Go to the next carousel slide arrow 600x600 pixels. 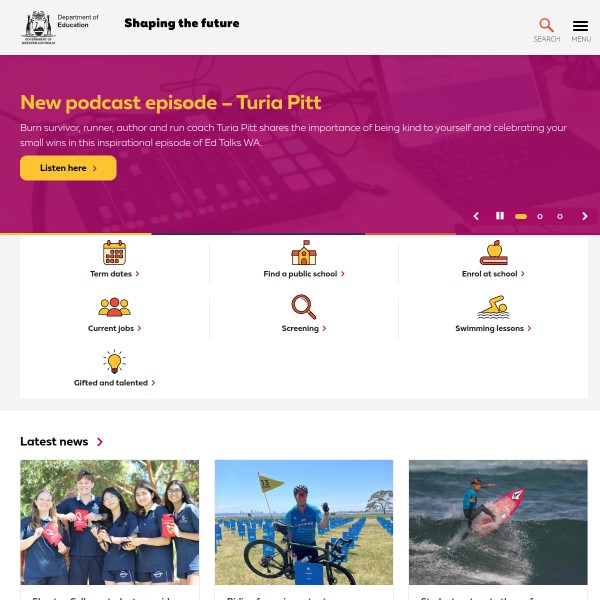[x=585, y=216]
